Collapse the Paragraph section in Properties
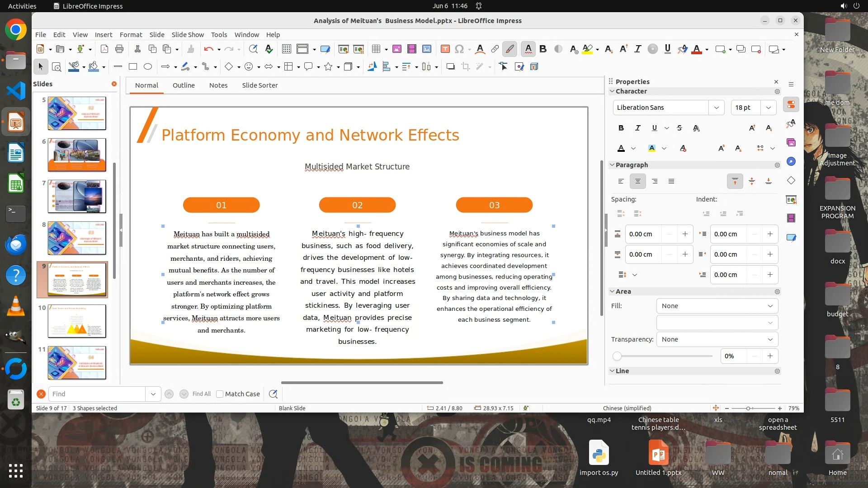The width and height of the screenshot is (868, 488). click(x=612, y=165)
